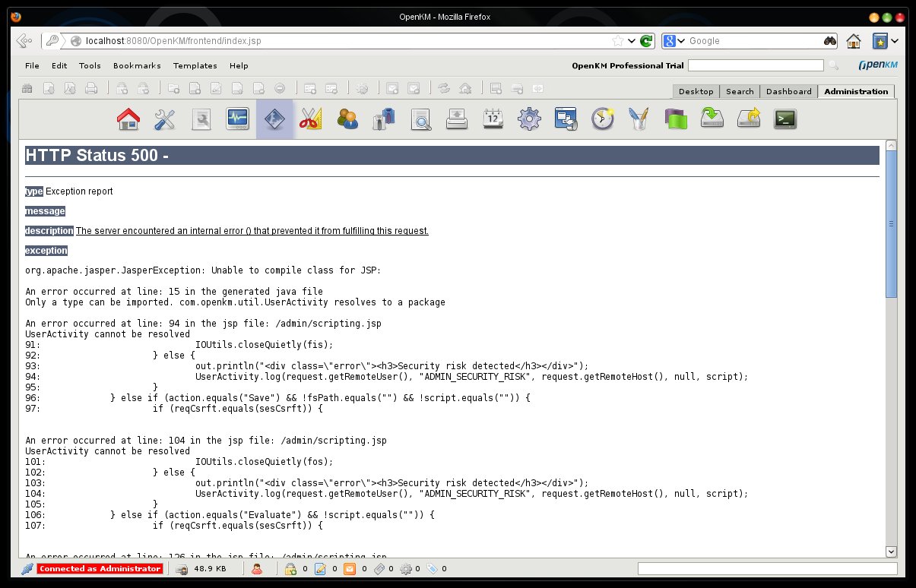Switch to the Dashboard tab
The height and width of the screenshot is (588, 916).
[788, 91]
